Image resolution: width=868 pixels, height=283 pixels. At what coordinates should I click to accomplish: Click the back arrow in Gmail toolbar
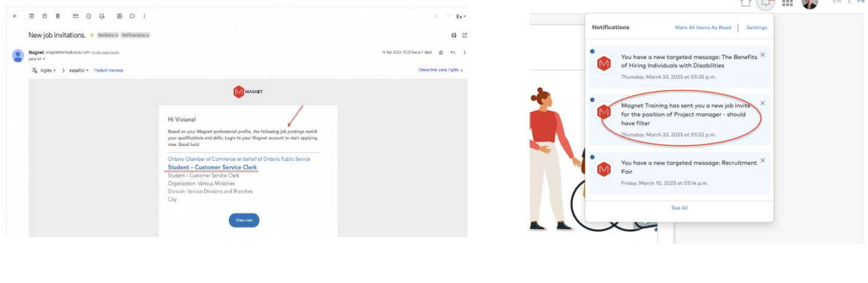(15, 16)
